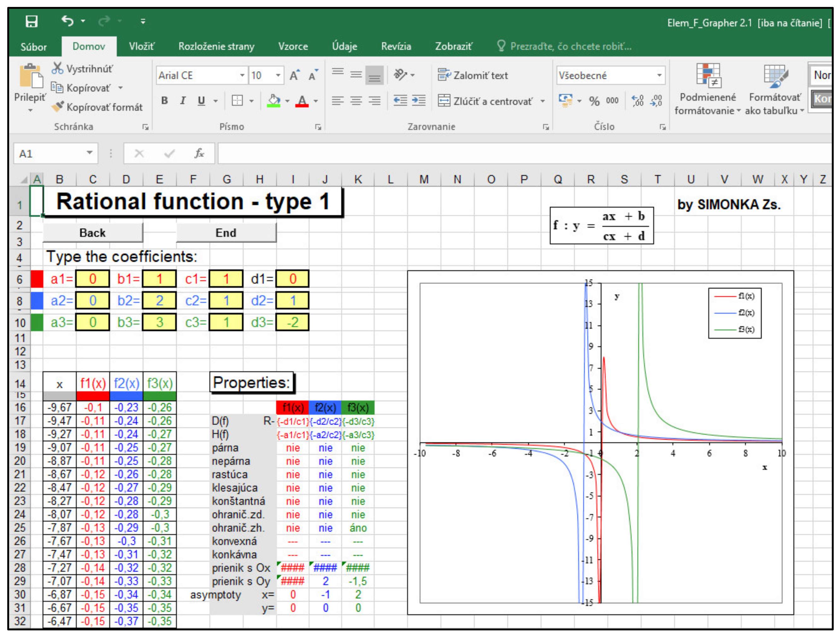Expand the Všeobecné number format dropdown
This screenshot has height=637, width=840.
point(659,75)
